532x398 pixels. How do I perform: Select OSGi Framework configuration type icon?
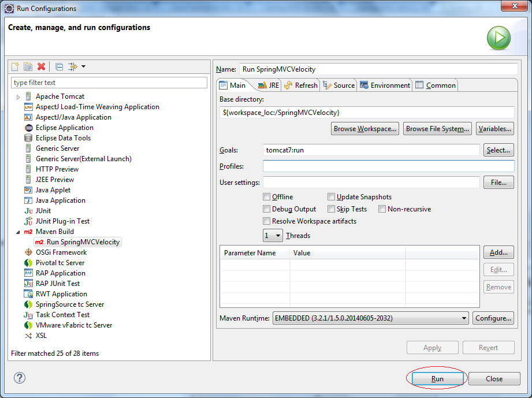coord(28,252)
